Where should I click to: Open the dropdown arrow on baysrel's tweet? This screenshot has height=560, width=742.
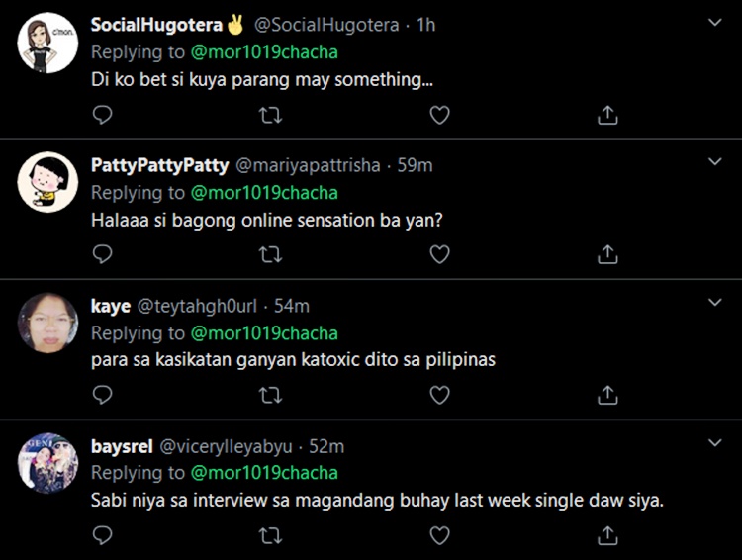(715, 442)
